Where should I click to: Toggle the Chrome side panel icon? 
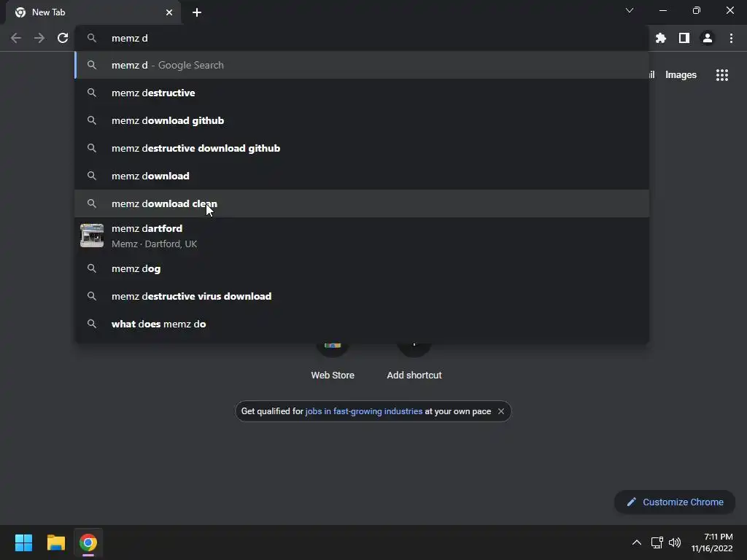coord(684,38)
